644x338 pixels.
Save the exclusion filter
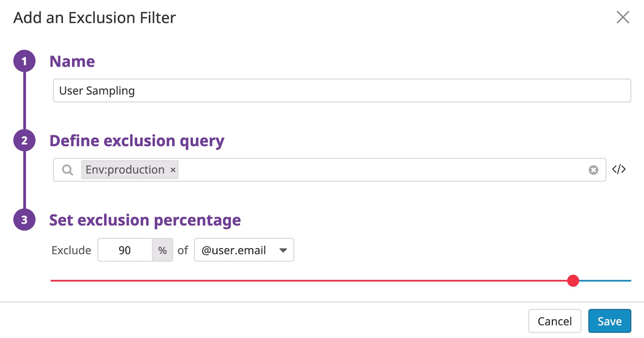click(x=609, y=321)
